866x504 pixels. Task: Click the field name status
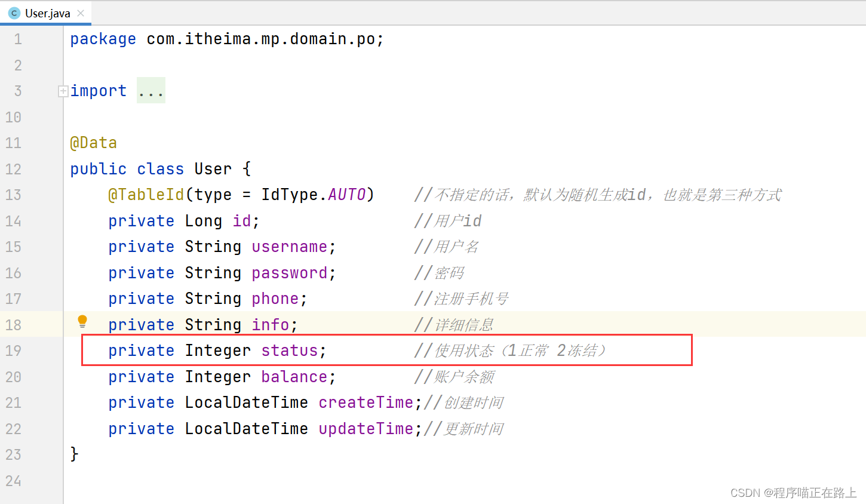point(290,351)
